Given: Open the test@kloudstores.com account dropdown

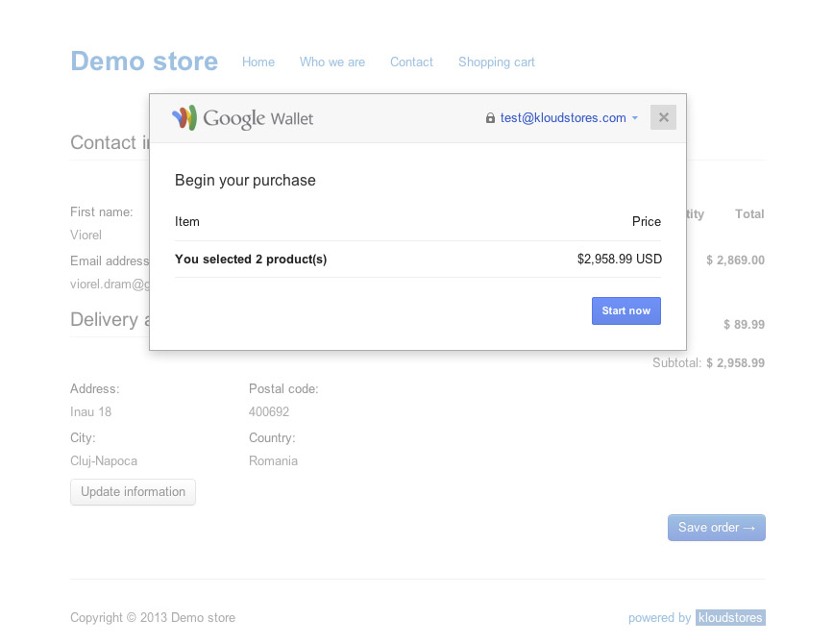Looking at the screenshot, I should coord(569,117).
